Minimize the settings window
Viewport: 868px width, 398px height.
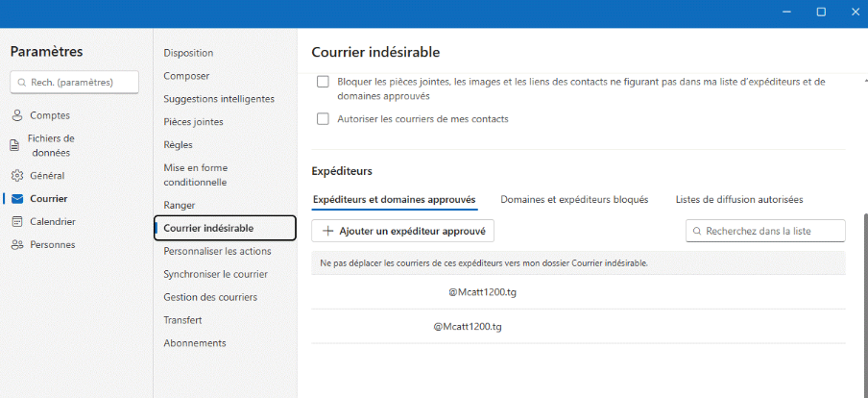tap(787, 12)
